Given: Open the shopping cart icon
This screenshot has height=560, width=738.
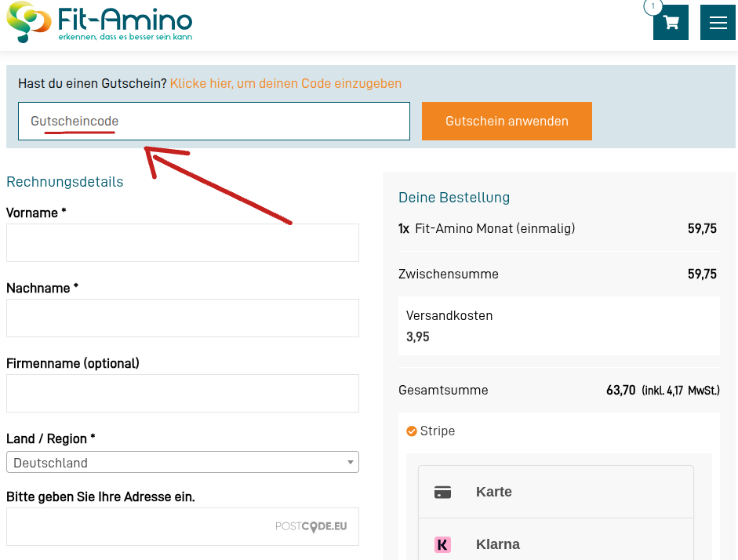Looking at the screenshot, I should (671, 22).
